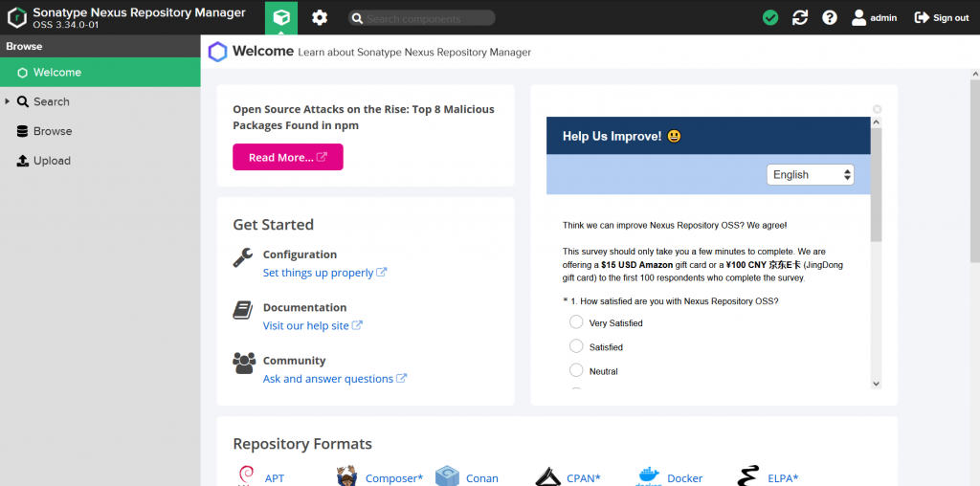Close the survey with the X icon

click(x=877, y=109)
